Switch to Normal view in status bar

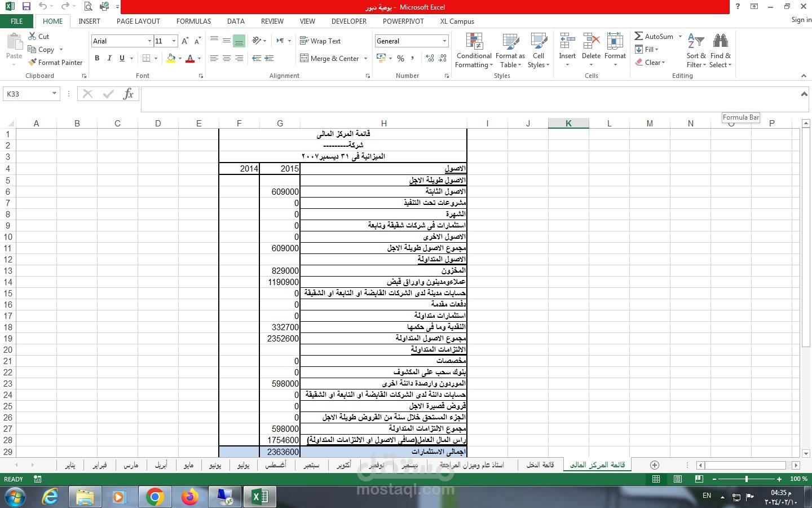[x=656, y=479]
